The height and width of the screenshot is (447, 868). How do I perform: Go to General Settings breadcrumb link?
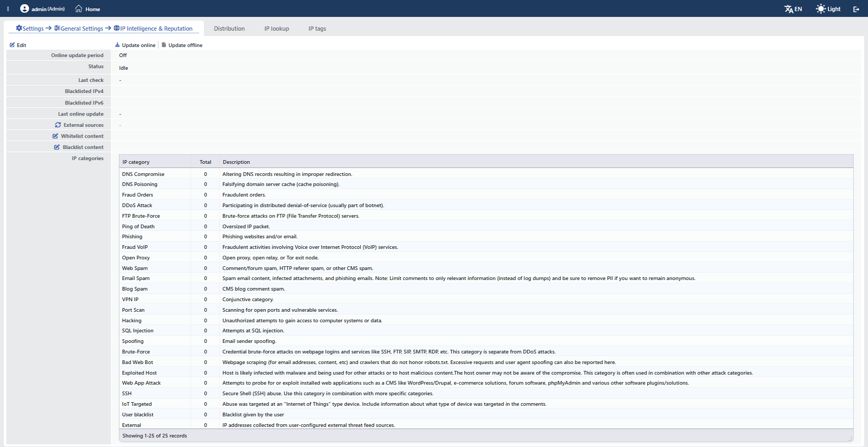pos(82,29)
